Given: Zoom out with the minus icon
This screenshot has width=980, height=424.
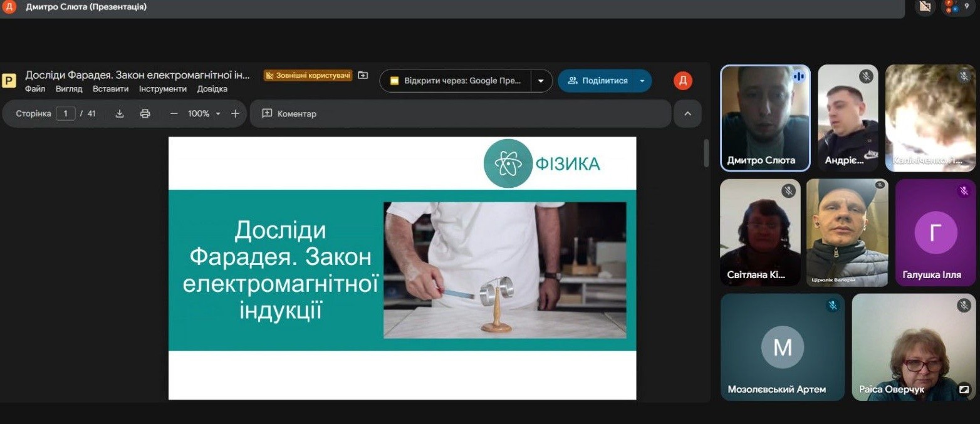Looking at the screenshot, I should [174, 113].
